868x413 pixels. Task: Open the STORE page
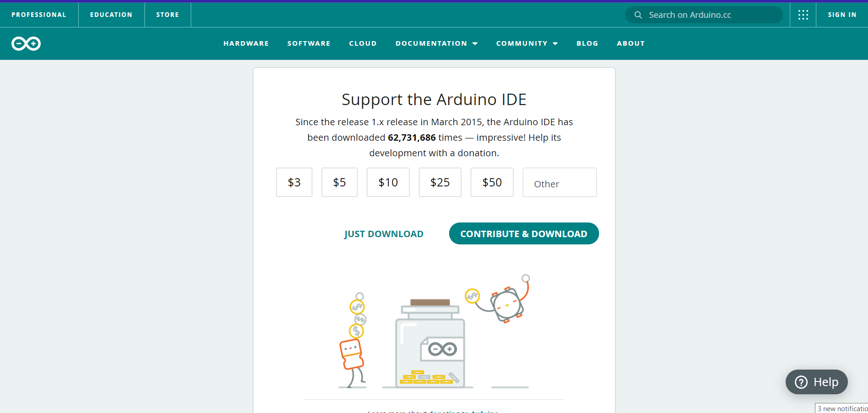(x=167, y=14)
